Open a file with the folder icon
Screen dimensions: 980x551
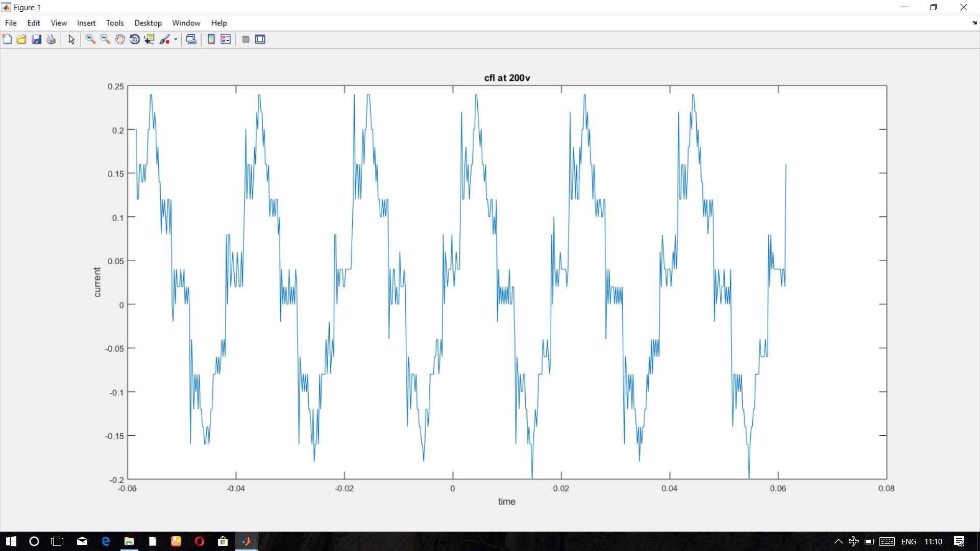21,39
